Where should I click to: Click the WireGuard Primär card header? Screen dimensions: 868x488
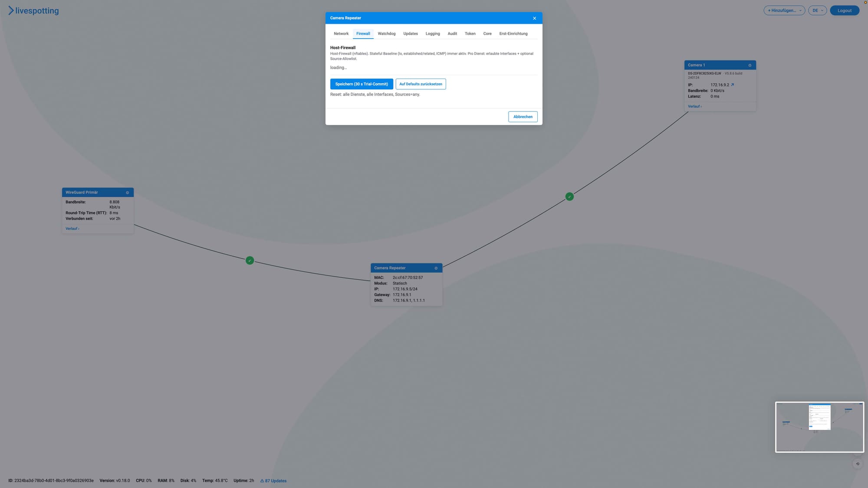[x=98, y=193]
